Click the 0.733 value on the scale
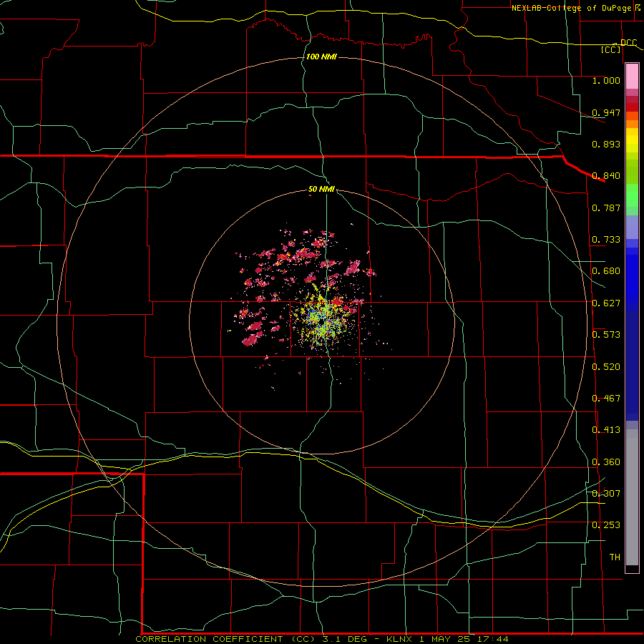The height and width of the screenshot is (644, 644). point(606,240)
